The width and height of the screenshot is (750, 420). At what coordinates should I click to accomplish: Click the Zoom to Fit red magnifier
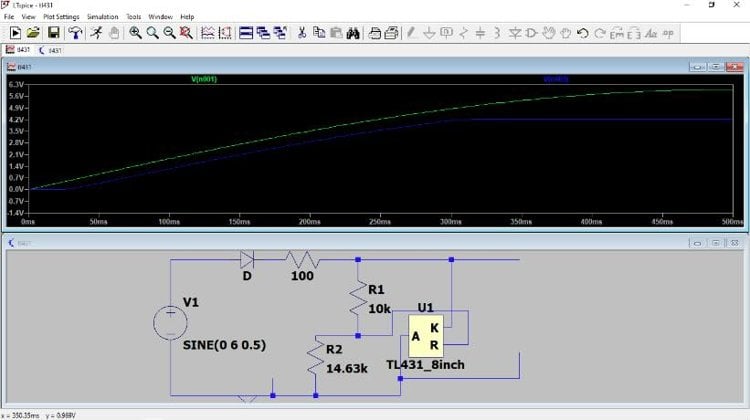[x=186, y=33]
